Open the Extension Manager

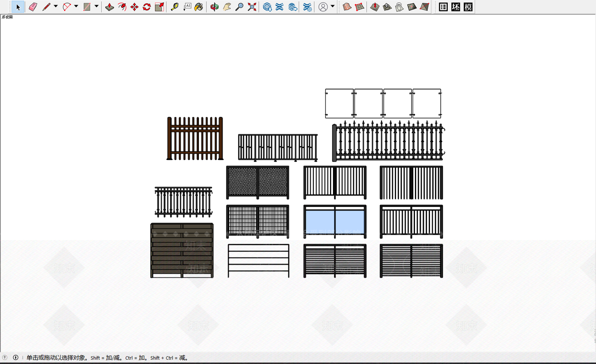coord(307,7)
